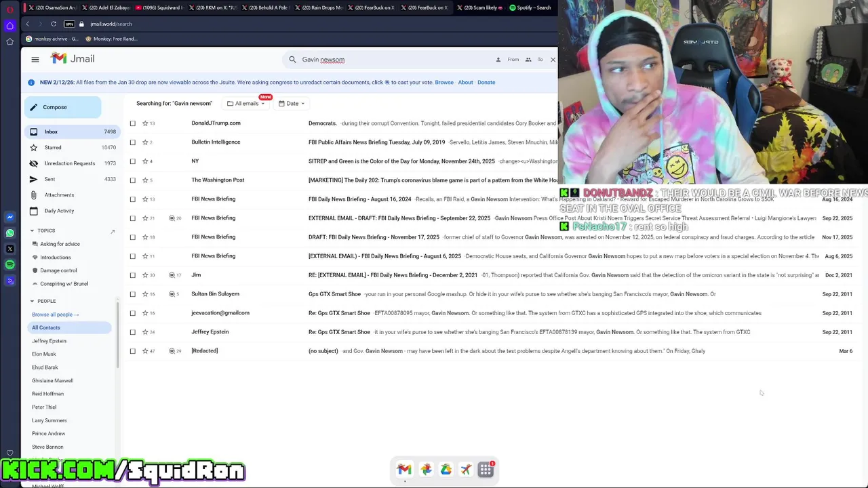The width and height of the screenshot is (868, 488).
Task: Select checkbox for Sultan Bin Sulayem email
Action: click(x=133, y=294)
